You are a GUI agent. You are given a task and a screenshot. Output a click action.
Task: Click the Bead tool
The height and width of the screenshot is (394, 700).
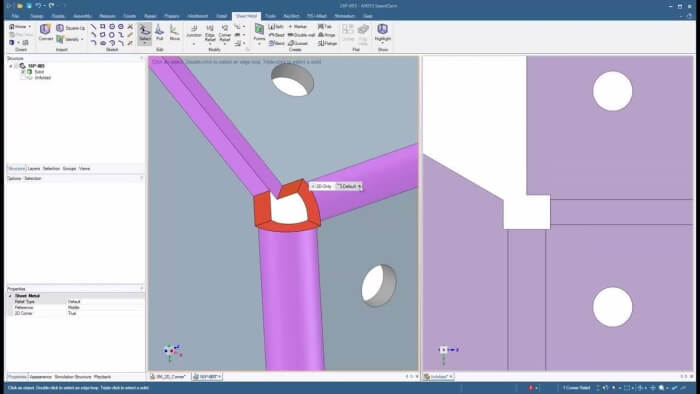click(276, 35)
